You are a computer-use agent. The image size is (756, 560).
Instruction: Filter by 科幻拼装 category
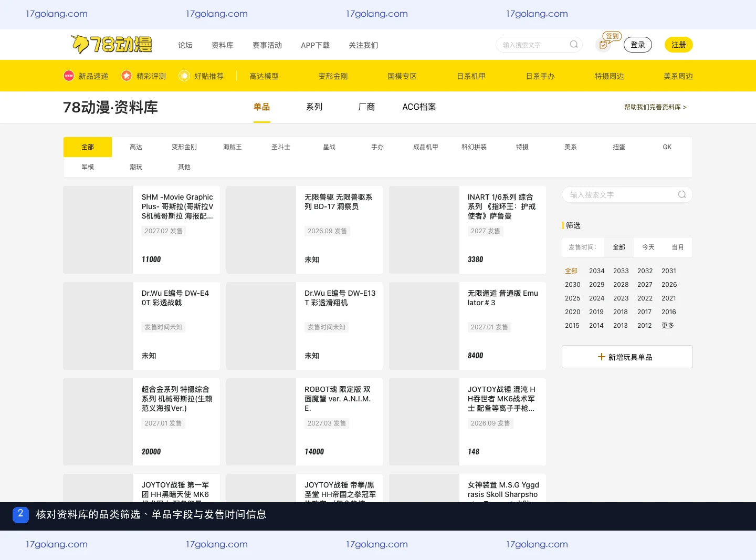click(474, 147)
